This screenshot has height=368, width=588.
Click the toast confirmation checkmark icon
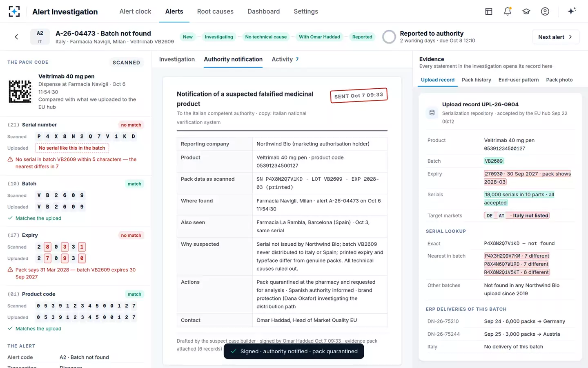coord(233,351)
